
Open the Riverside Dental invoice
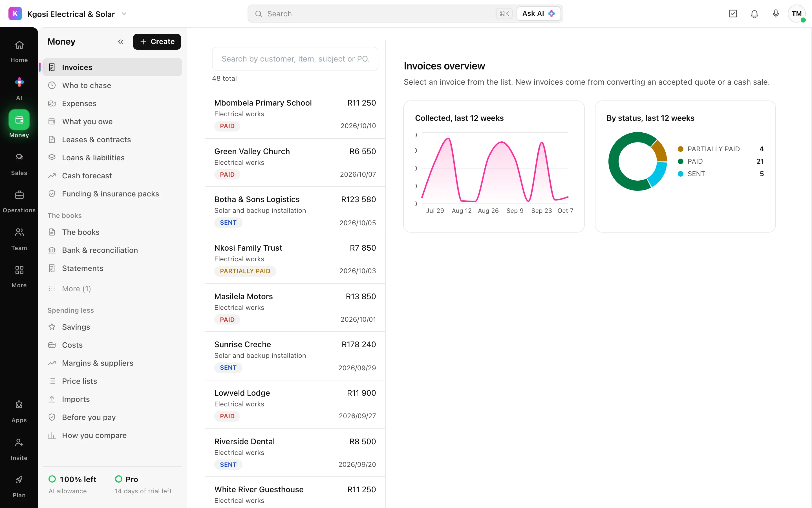point(295,453)
